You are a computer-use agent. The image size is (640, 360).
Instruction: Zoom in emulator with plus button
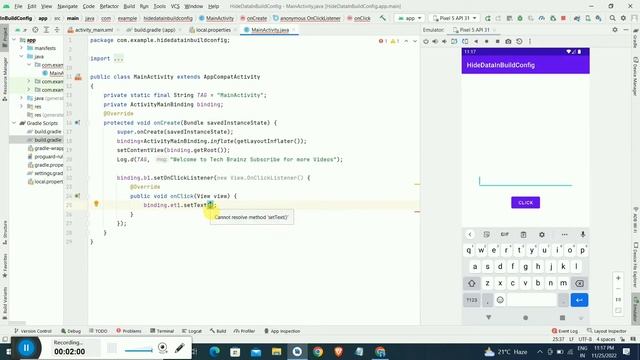pos(618,278)
